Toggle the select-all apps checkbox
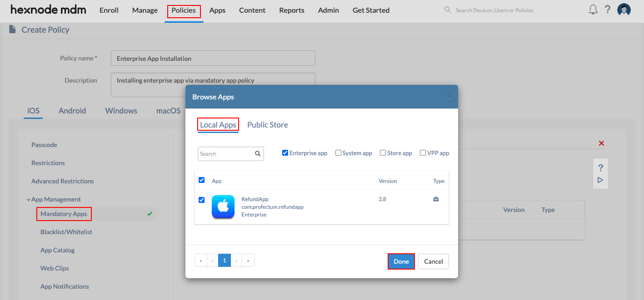 click(202, 180)
